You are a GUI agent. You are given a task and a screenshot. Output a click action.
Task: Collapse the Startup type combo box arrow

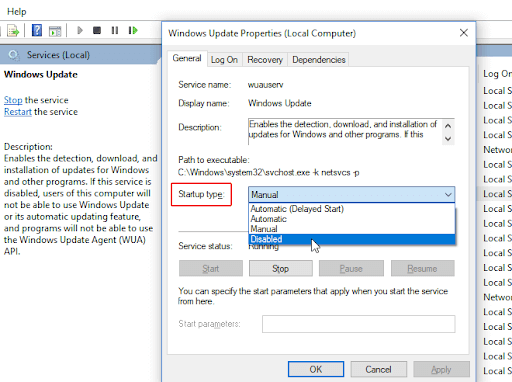coord(448,194)
